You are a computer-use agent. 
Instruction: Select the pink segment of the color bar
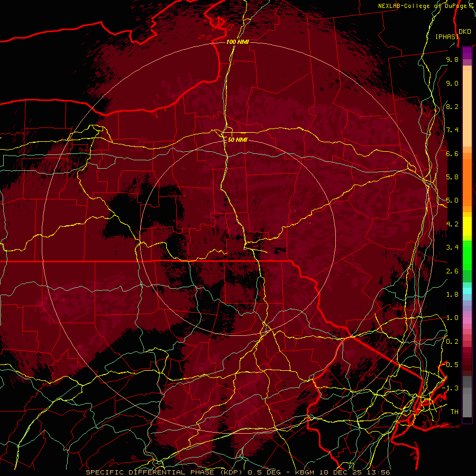[467, 320]
